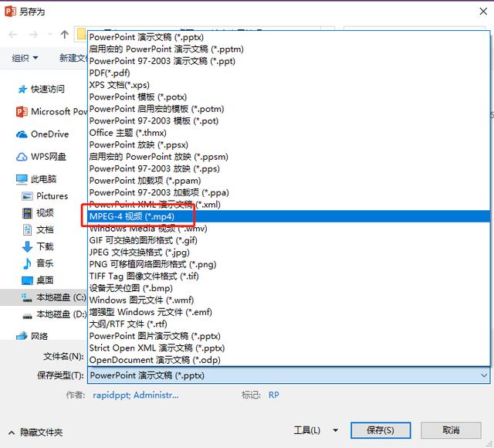Click the 取消 button
The image size is (494, 448).
451,430
